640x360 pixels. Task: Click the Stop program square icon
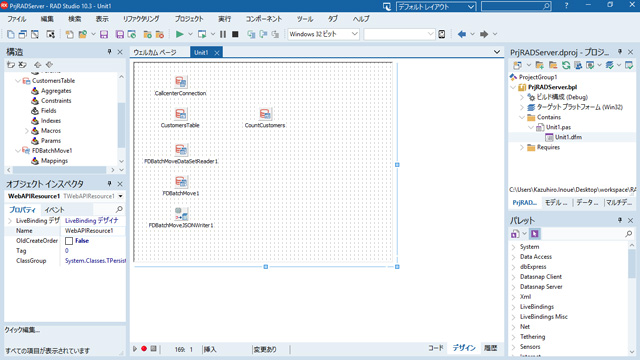(x=235, y=34)
